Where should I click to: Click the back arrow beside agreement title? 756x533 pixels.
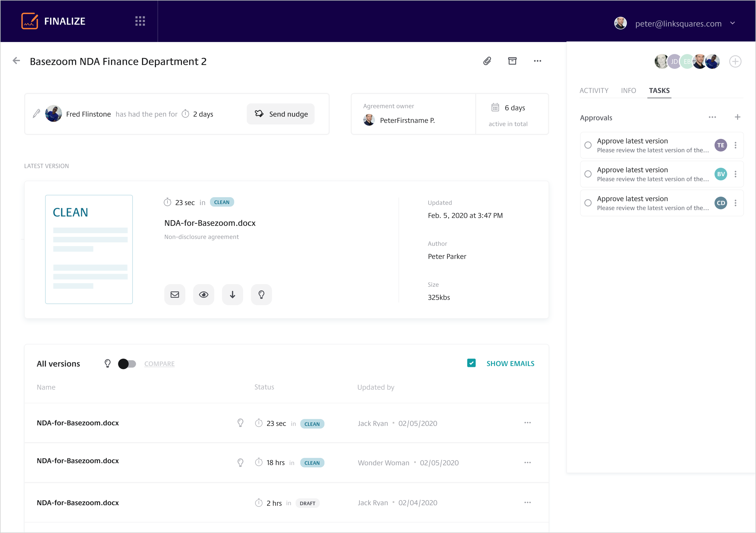(16, 60)
